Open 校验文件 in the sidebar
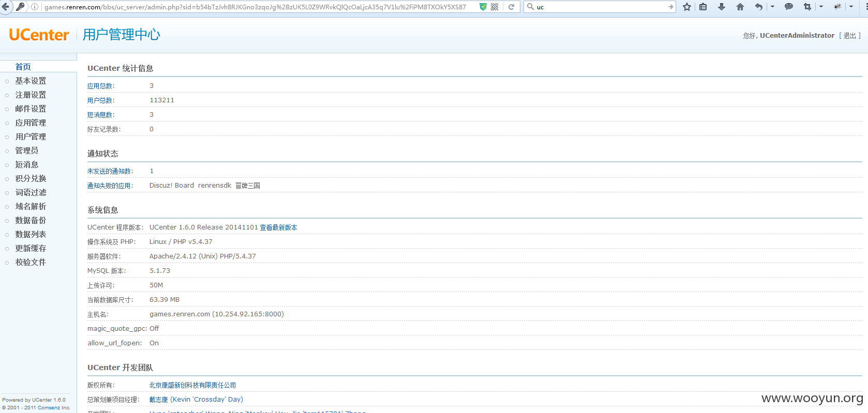 click(31, 262)
